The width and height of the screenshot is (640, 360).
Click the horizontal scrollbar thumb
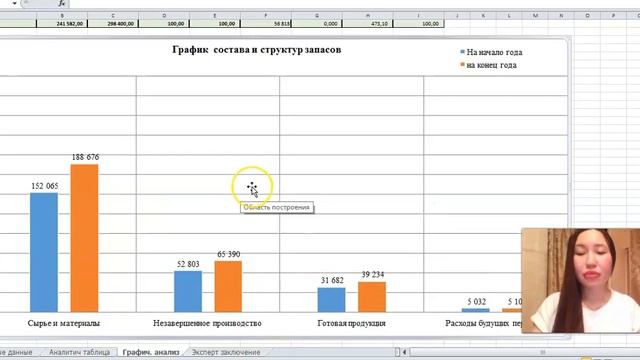point(542,352)
